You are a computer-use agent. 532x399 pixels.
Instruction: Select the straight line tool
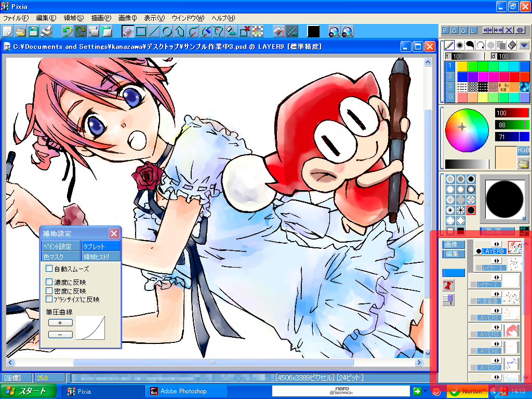coord(154,32)
